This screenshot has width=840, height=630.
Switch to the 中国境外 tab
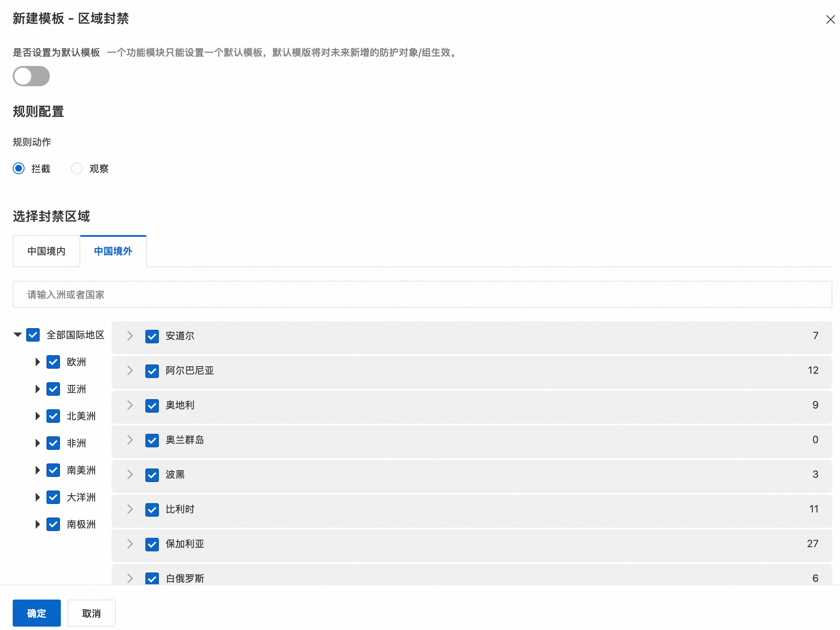coord(113,251)
